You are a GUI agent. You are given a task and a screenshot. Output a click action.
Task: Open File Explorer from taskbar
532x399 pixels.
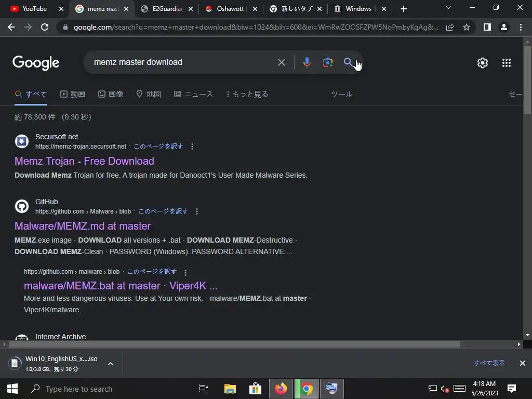click(230, 389)
